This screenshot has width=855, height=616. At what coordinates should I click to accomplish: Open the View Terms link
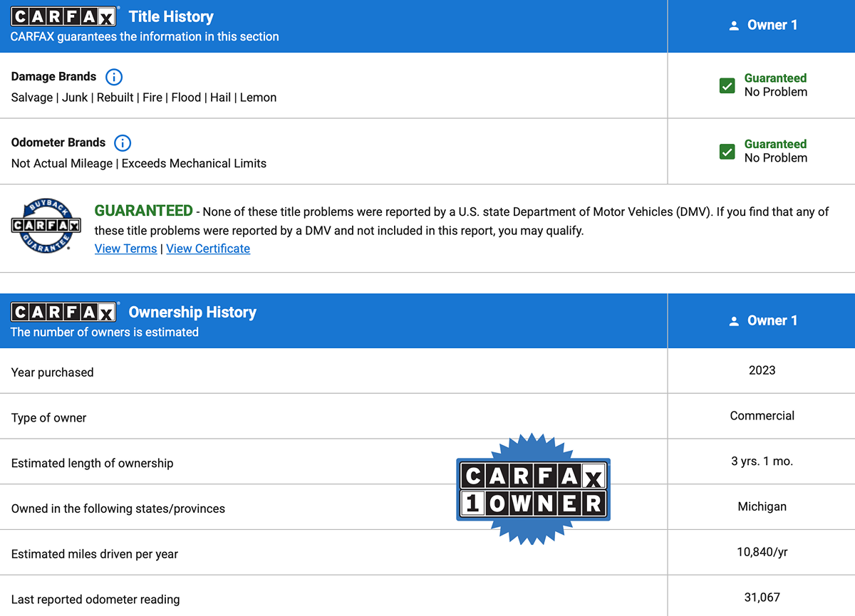pyautogui.click(x=125, y=249)
